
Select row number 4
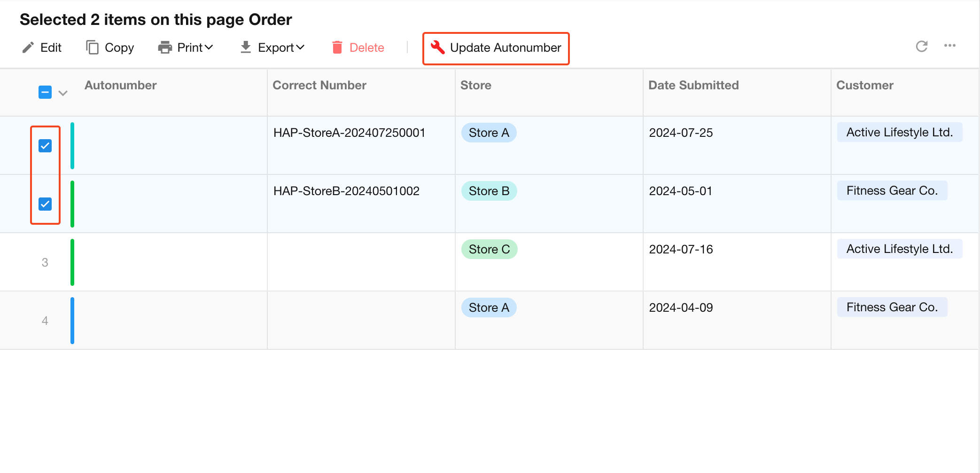pos(45,321)
